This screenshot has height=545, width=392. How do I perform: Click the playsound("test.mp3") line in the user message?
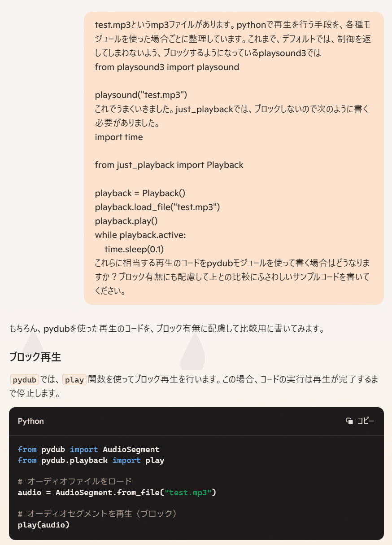point(141,95)
